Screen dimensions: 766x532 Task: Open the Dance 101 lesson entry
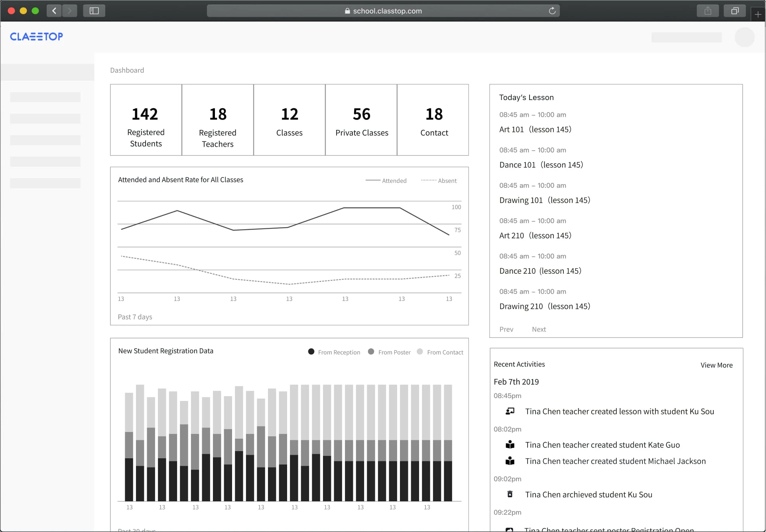point(541,165)
